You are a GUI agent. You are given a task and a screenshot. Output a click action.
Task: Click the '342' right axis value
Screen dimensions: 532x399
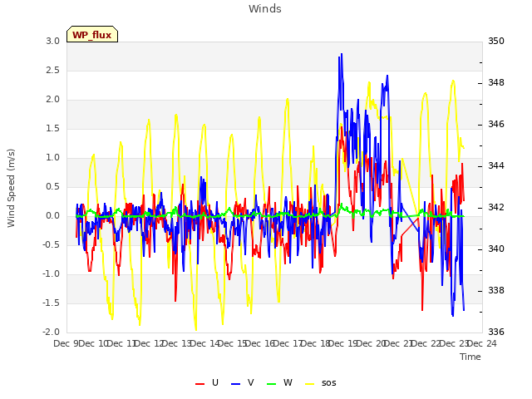coord(496,207)
